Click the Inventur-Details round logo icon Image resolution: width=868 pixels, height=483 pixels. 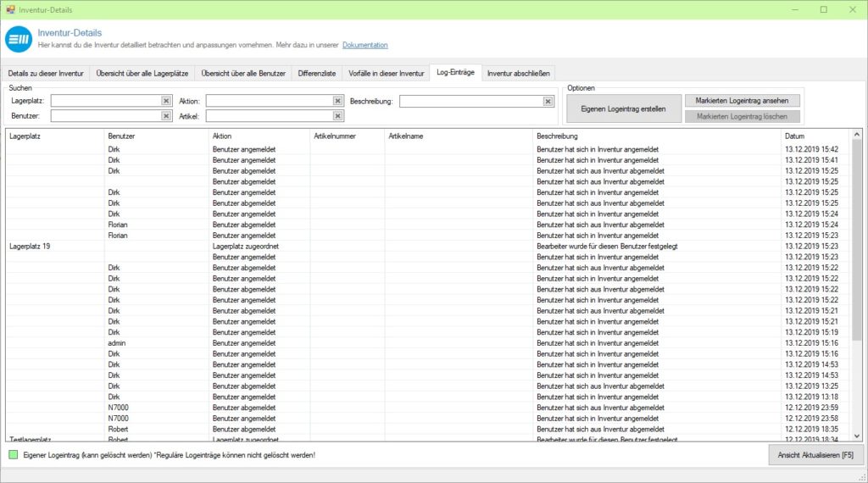19,39
